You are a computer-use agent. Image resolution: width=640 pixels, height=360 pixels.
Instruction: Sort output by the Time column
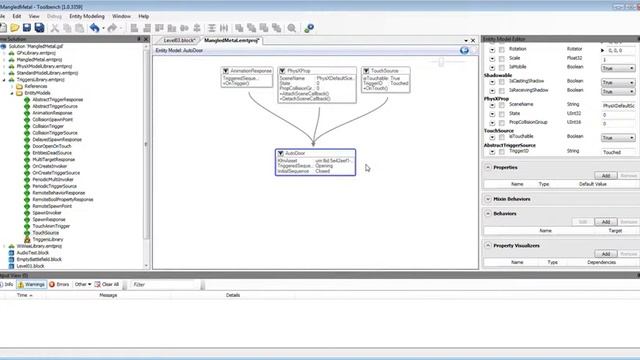pyautogui.click(x=24, y=295)
